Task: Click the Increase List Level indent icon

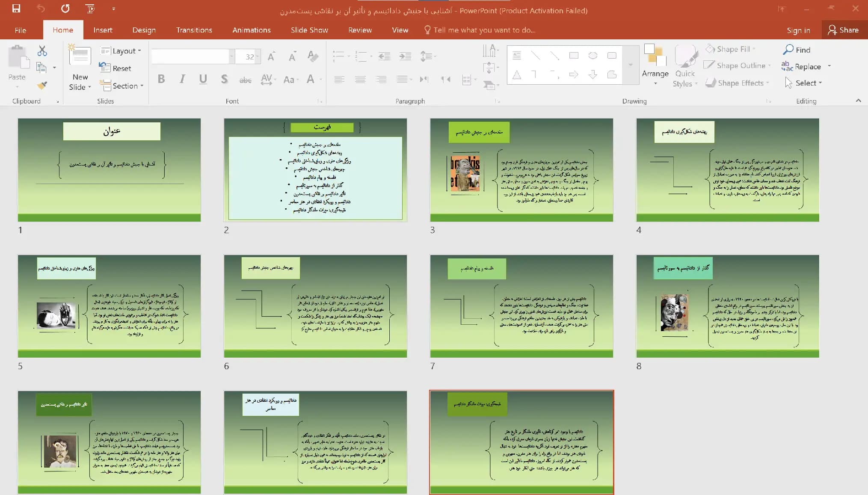Action: pos(405,56)
